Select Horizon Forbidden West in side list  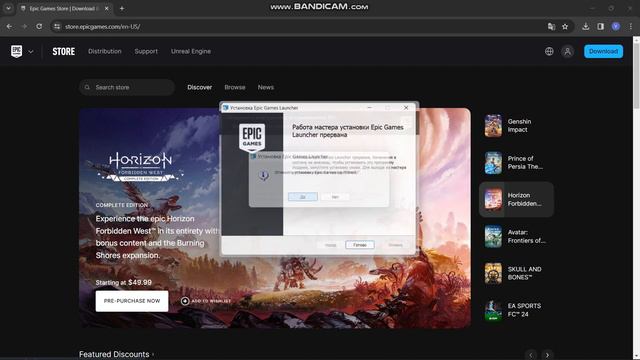(x=516, y=199)
